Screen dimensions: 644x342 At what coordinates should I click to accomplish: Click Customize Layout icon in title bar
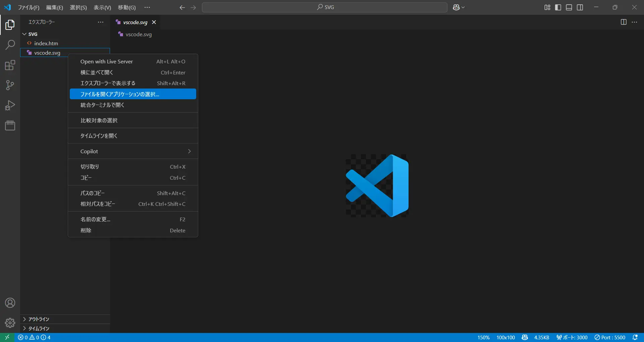[x=547, y=7]
